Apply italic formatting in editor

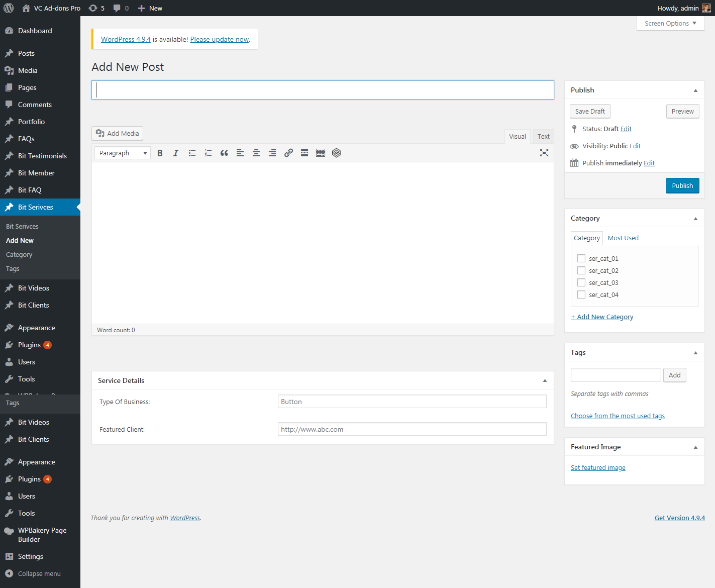176,153
